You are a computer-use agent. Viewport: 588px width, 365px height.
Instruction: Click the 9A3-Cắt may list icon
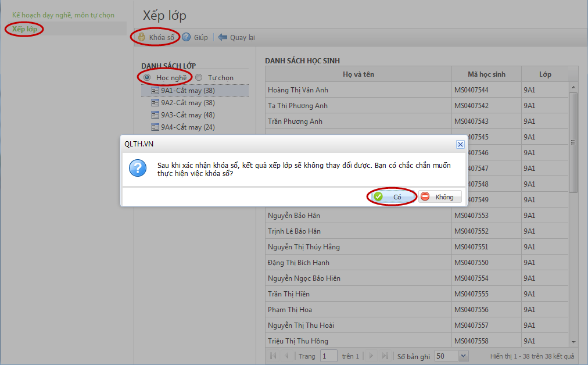tap(155, 115)
